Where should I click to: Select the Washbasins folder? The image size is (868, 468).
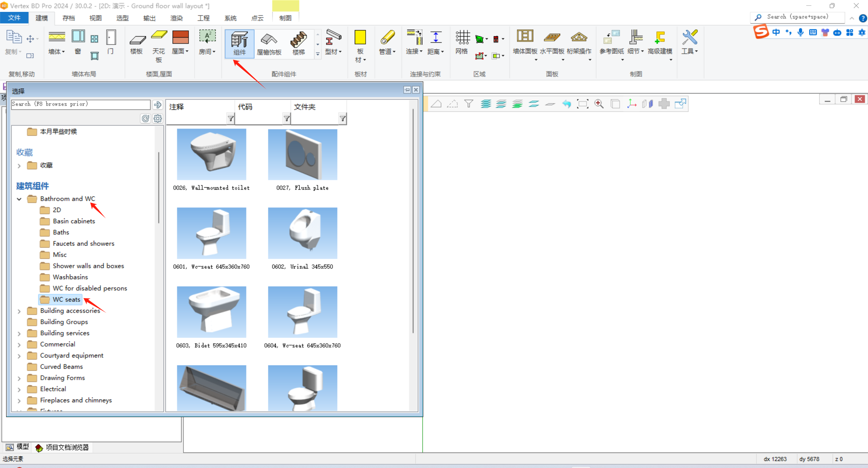[x=64, y=277]
